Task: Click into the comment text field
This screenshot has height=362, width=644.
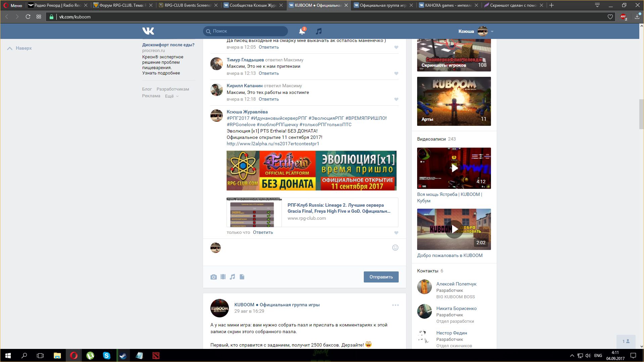Action: click(305, 252)
